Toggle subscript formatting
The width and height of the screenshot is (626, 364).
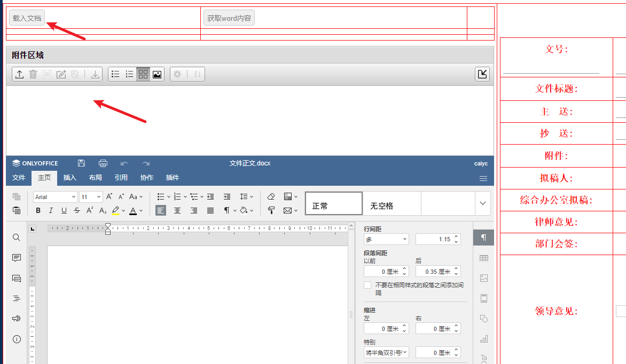coord(103,210)
